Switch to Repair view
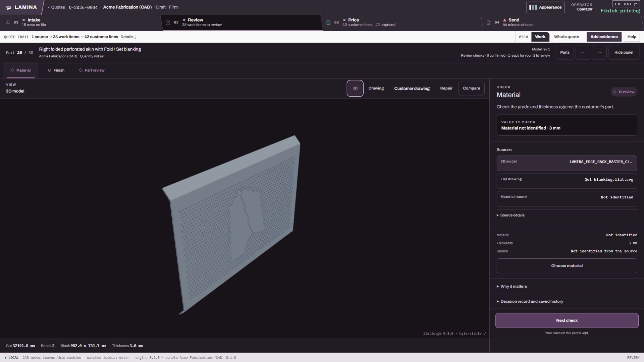The image size is (644, 362). 446,88
